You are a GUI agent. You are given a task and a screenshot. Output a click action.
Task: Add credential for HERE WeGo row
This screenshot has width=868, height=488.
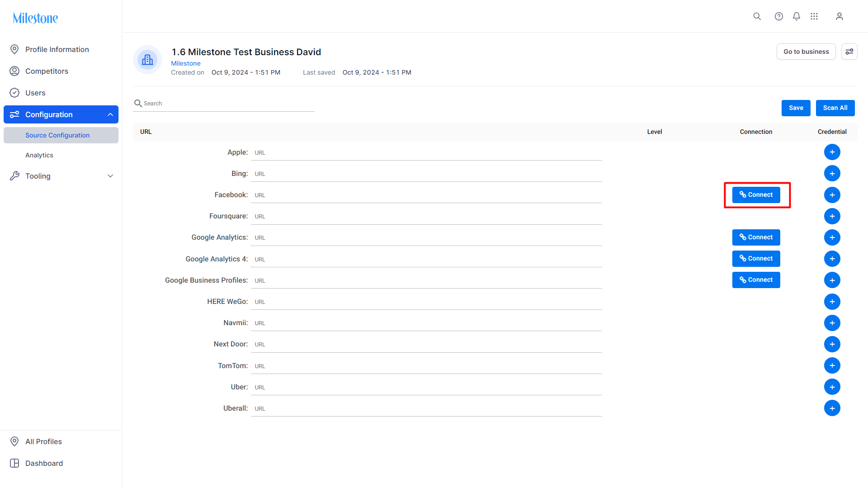[x=832, y=302]
